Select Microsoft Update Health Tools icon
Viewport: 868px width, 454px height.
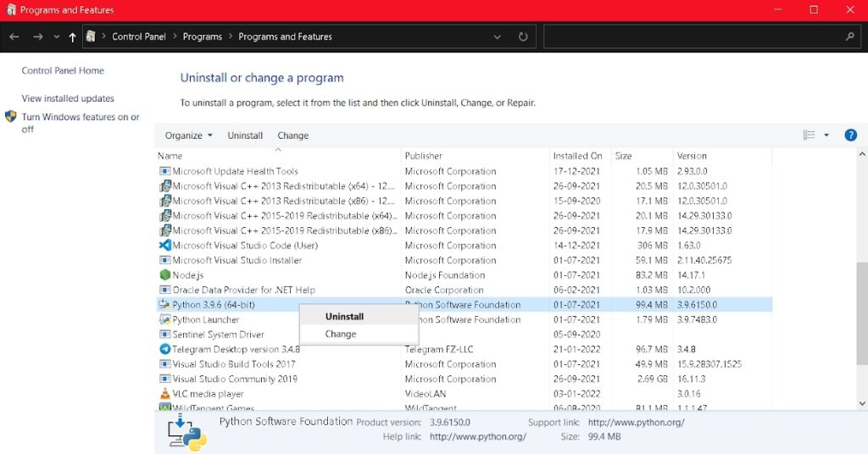coord(164,171)
